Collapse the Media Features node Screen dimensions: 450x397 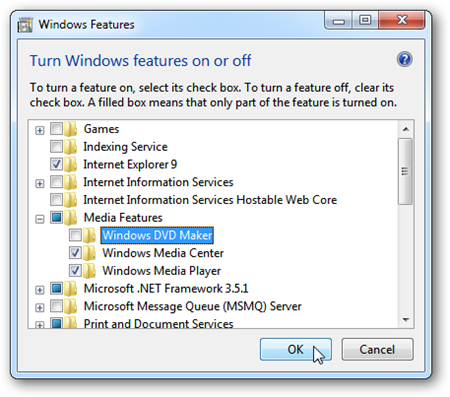point(40,219)
